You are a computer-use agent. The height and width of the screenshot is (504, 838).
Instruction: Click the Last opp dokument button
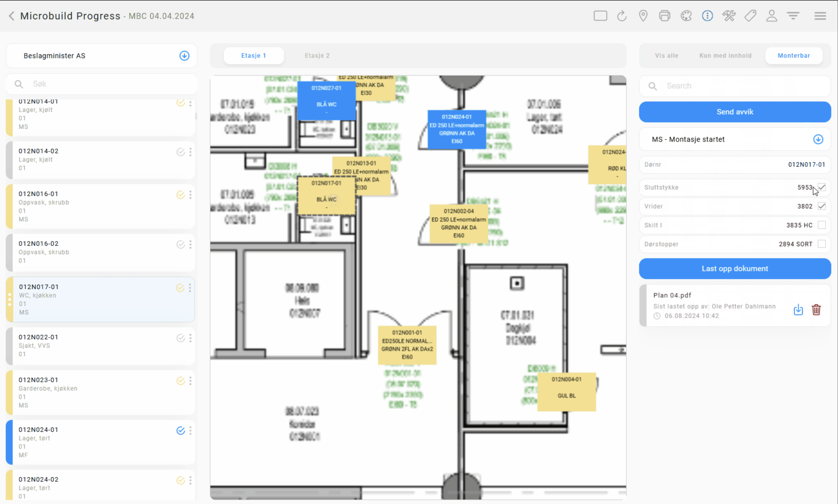click(x=735, y=269)
